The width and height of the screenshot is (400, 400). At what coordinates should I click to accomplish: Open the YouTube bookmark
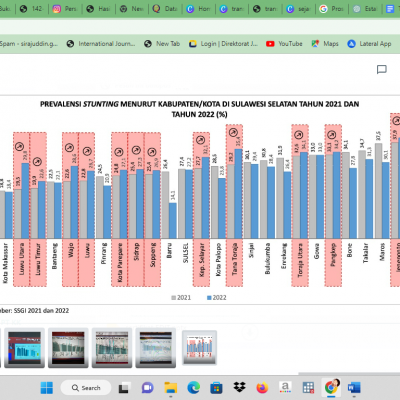tap(284, 44)
